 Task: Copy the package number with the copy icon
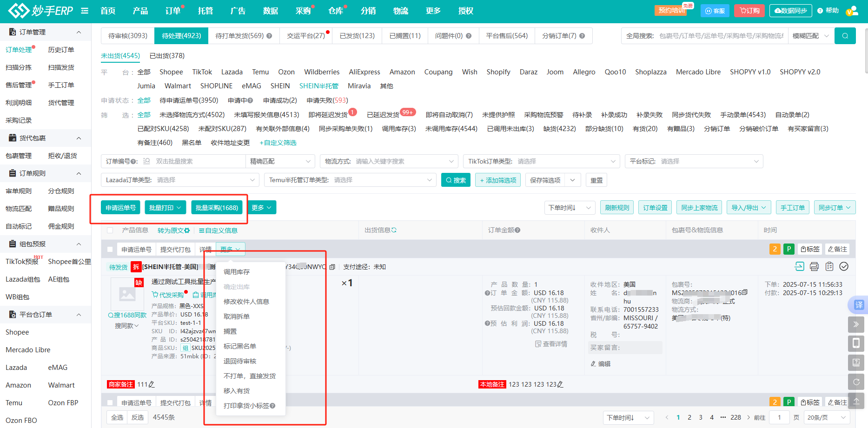(745, 292)
